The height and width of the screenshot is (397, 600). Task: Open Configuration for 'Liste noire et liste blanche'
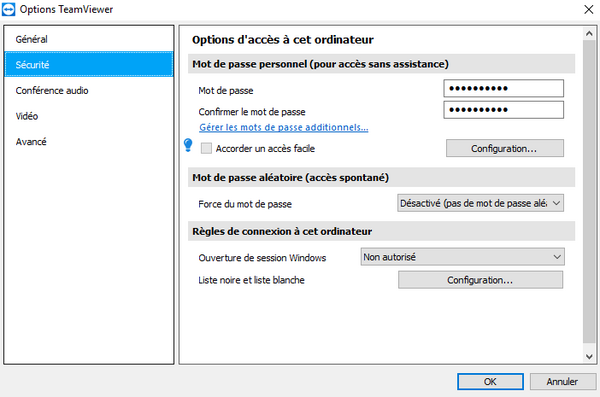(480, 280)
